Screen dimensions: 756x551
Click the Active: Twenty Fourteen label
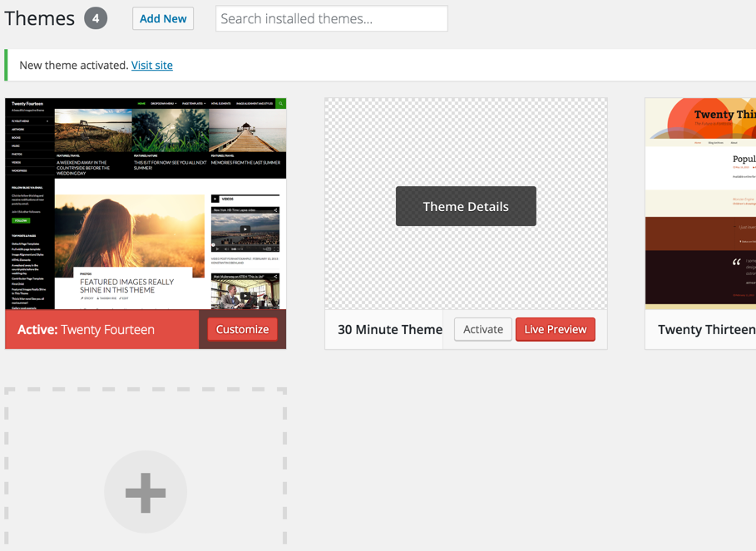coord(86,329)
